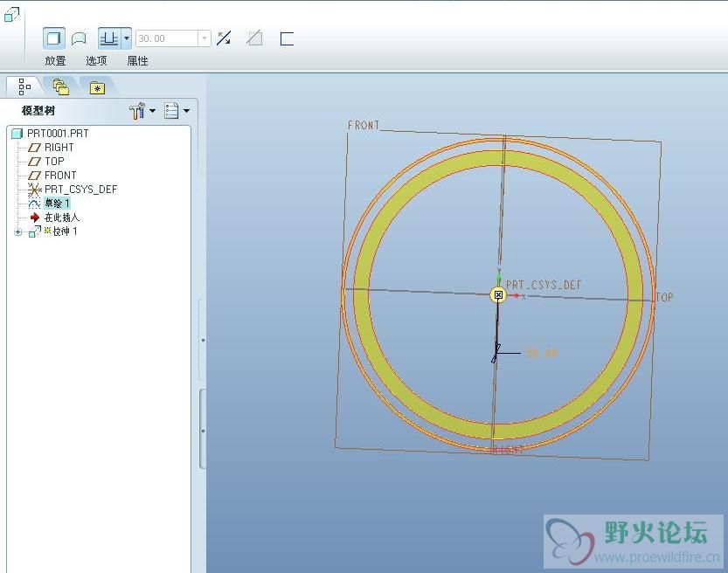Click the 在此插入 insert here marker
728x573 pixels.
pyautogui.click(x=62, y=217)
